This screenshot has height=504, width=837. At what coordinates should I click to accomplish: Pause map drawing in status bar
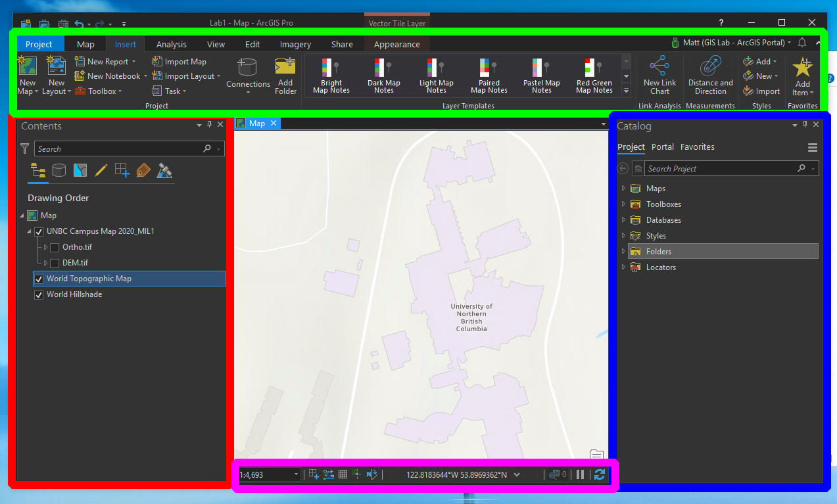tap(580, 474)
